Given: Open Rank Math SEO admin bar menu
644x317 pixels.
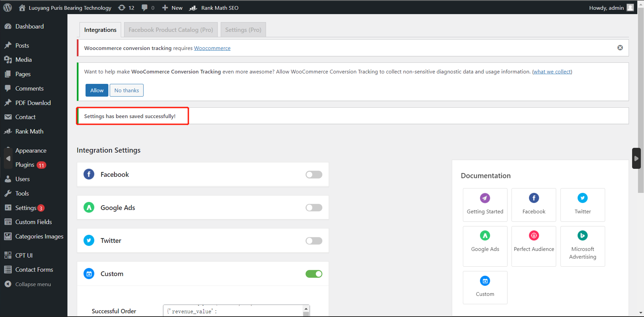Looking at the screenshot, I should (x=214, y=8).
